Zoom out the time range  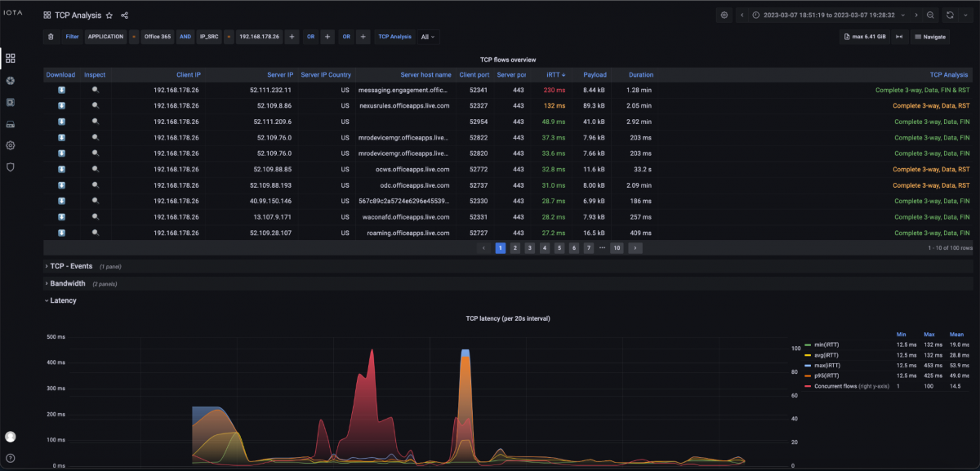pyautogui.click(x=930, y=16)
